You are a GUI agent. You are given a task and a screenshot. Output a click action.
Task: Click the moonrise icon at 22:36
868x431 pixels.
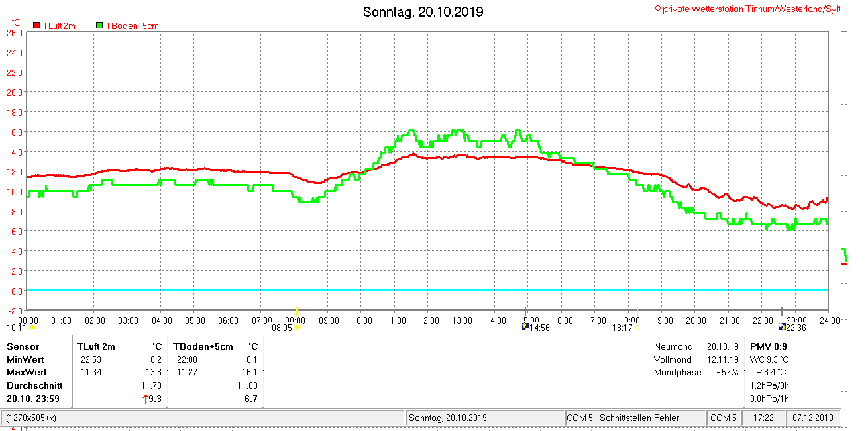tap(782, 327)
